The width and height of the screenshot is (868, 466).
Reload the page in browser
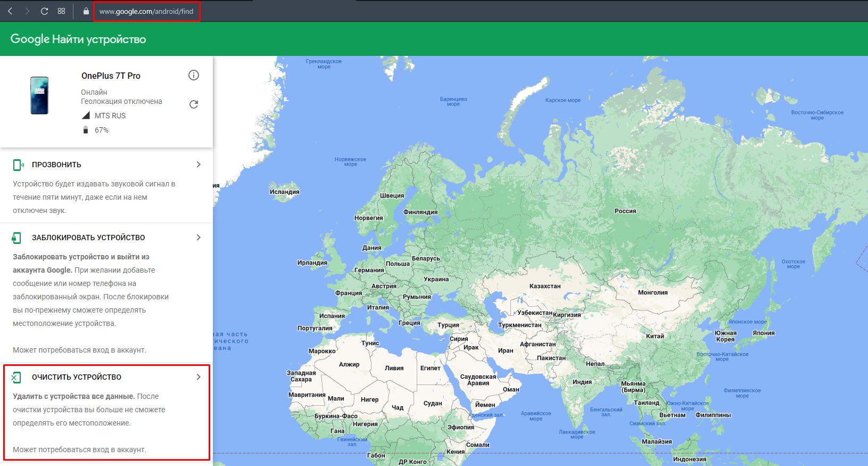click(45, 11)
